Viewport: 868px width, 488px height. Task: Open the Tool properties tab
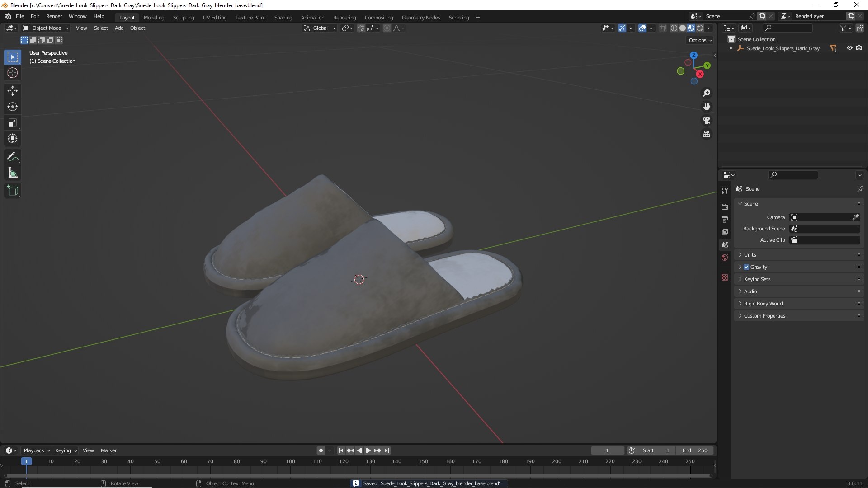pyautogui.click(x=725, y=191)
